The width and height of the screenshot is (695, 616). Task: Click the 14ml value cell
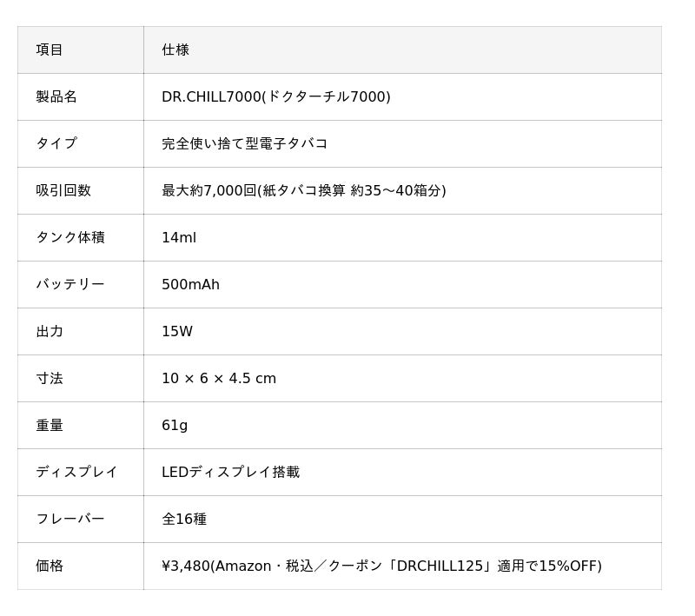click(402, 237)
